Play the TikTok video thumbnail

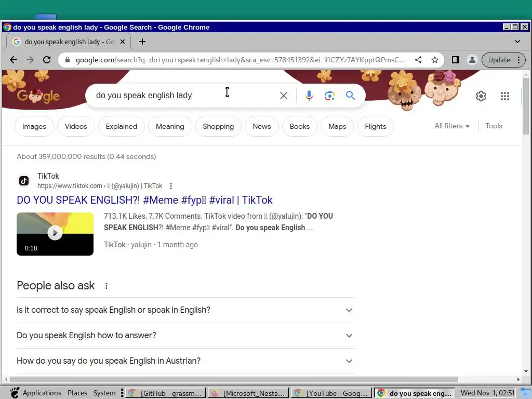(x=55, y=234)
